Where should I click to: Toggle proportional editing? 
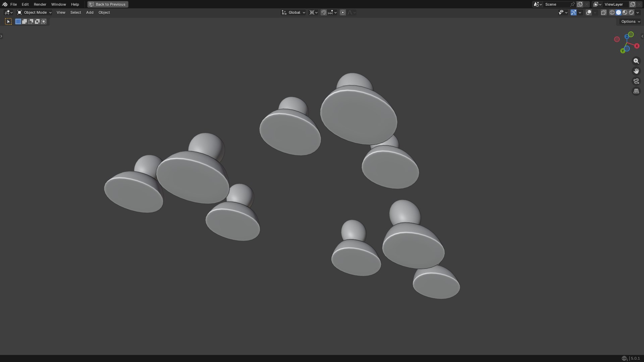(x=342, y=12)
